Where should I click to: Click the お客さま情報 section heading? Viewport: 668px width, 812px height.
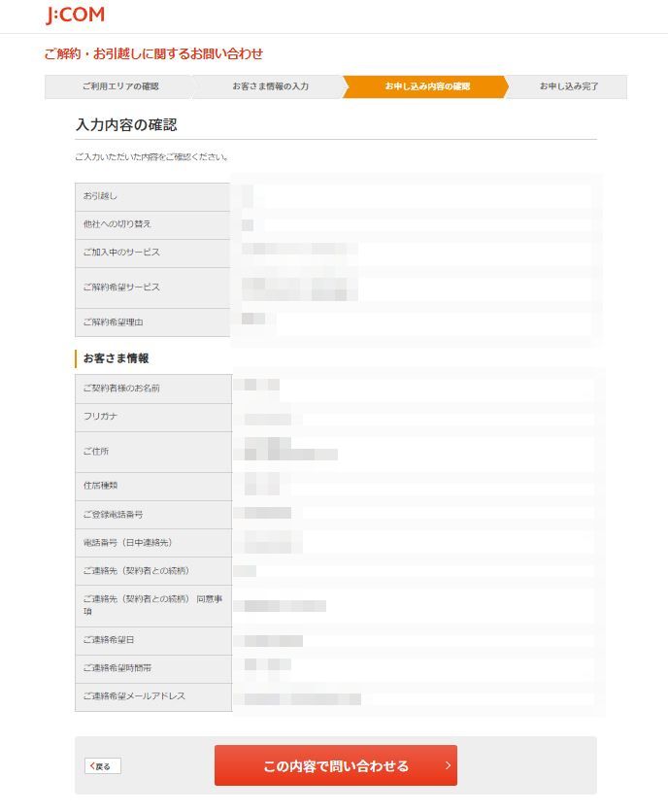116,358
